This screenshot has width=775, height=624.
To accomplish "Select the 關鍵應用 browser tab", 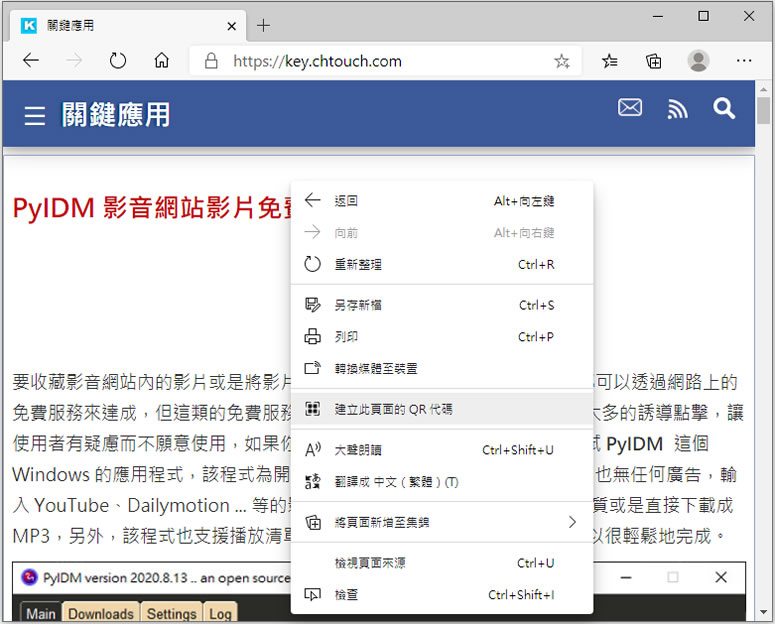I will 128,25.
